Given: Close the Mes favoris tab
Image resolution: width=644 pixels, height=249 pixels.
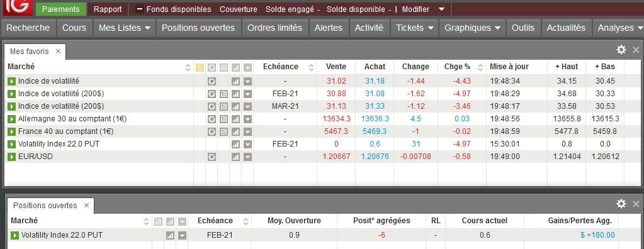Looking at the screenshot, I should pos(59,52).
